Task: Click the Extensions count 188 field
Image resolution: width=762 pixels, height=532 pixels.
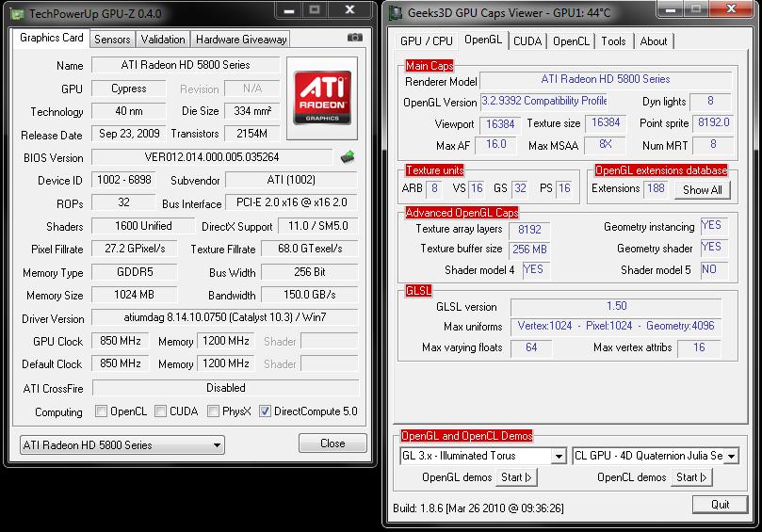Action: point(657,188)
